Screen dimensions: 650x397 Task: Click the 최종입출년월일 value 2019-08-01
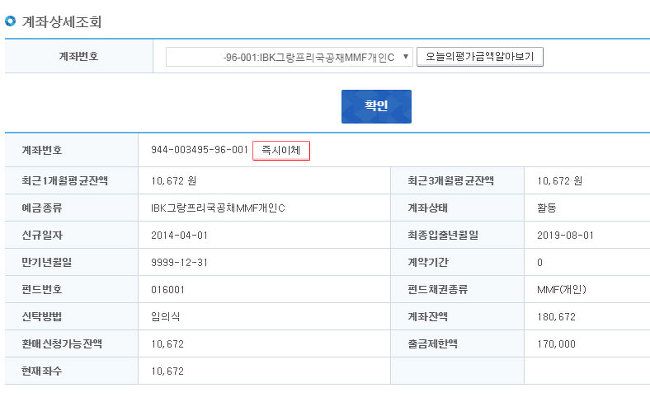[565, 235]
